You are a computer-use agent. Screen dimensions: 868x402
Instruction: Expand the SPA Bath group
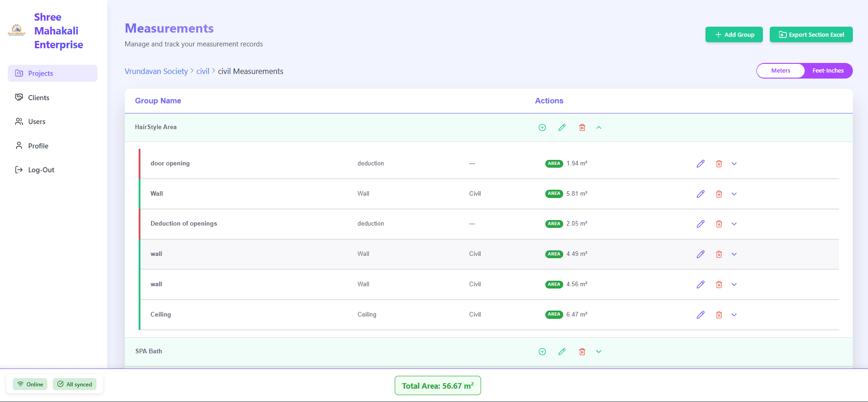(x=599, y=352)
